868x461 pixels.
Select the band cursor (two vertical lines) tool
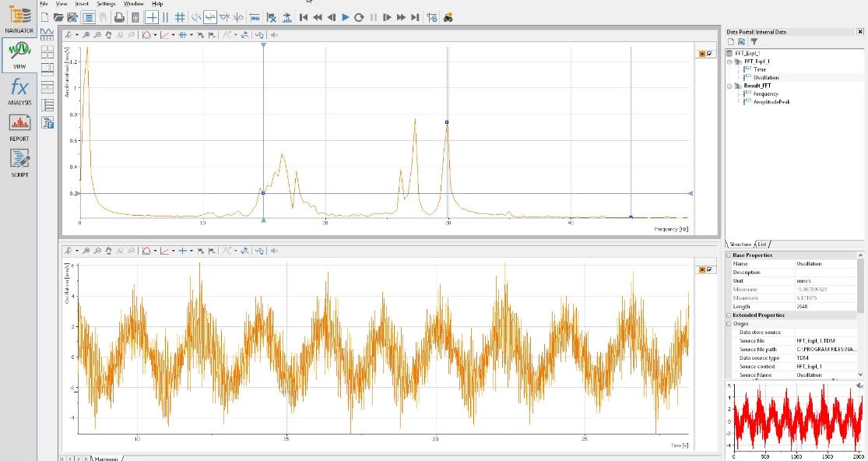pos(166,18)
